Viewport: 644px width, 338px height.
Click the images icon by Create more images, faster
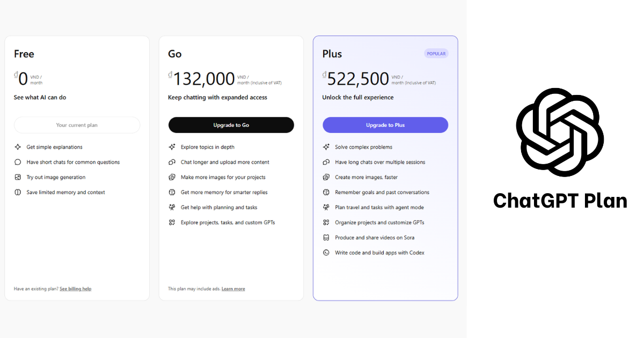pyautogui.click(x=326, y=177)
